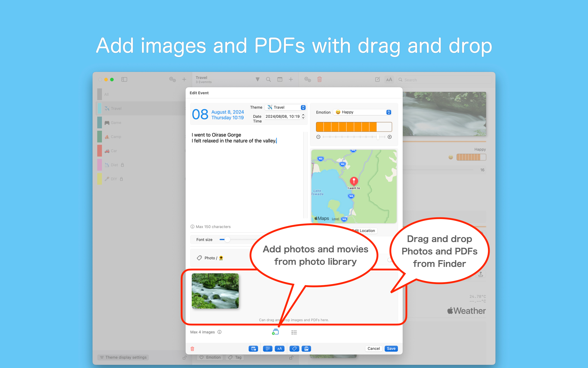Select the Game theme in sidebar
The width and height of the screenshot is (588, 368).
(141, 122)
